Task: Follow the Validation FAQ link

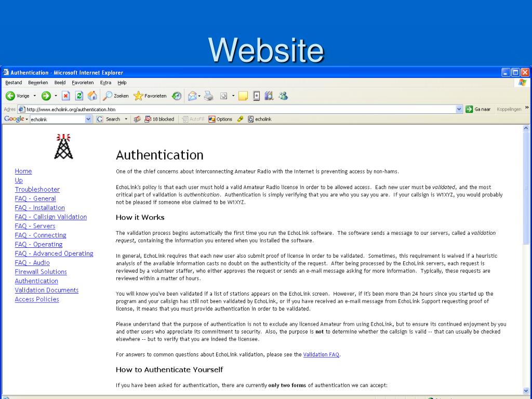Action: click(x=321, y=354)
